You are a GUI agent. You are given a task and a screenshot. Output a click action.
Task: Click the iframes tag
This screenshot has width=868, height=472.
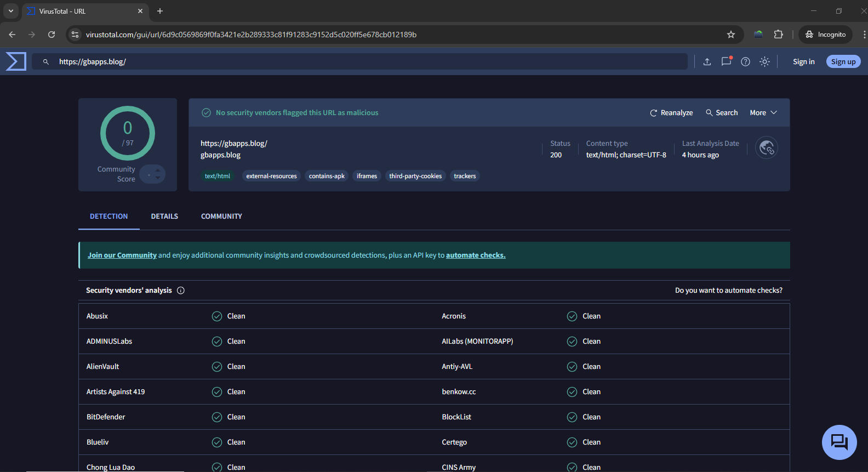(367, 176)
